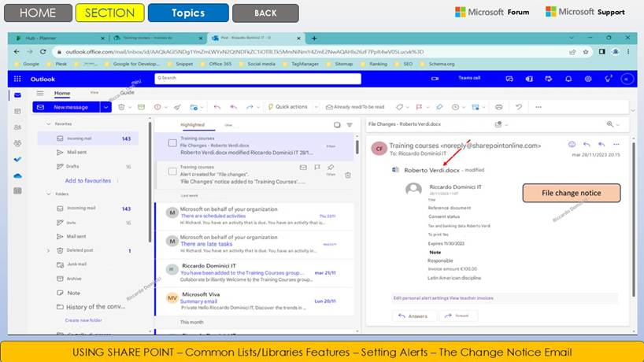Select checkbox for File Changes email
The image size is (644, 362).
(172, 142)
